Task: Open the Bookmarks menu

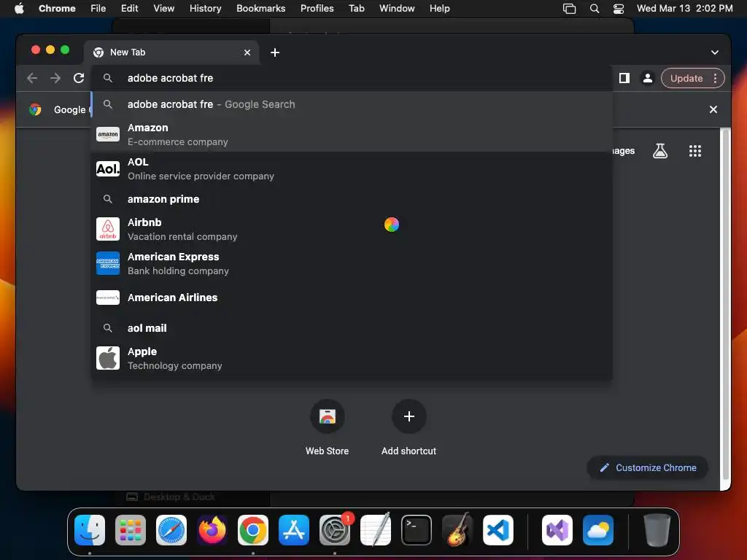Action: (260, 8)
